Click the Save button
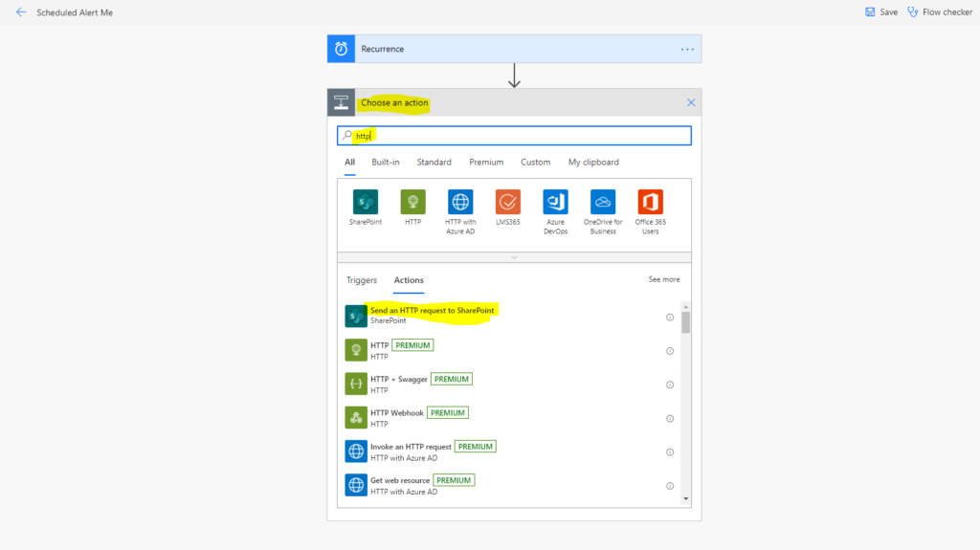The image size is (980, 550). tap(881, 11)
